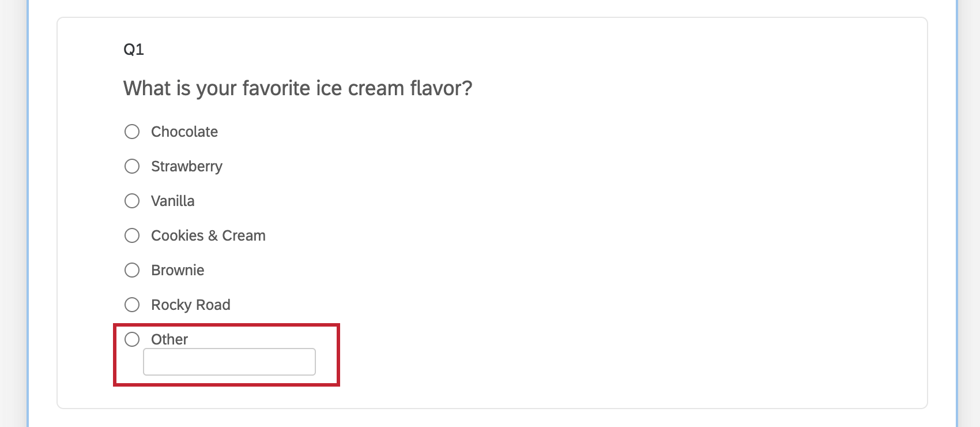This screenshot has width=980, height=427.
Task: Click the Strawberry option label text
Action: tap(187, 166)
